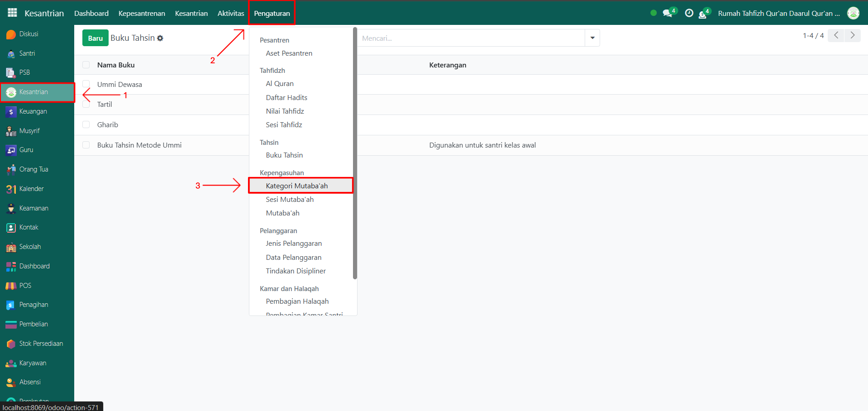Screen dimensions: 868x411
Task: Open the POS app icon
Action: click(x=11, y=286)
